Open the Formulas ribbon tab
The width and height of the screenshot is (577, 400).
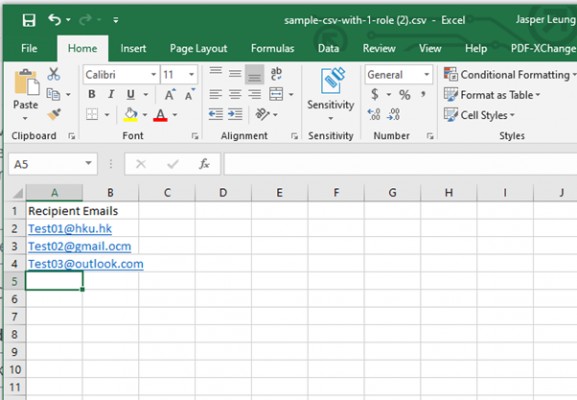(273, 48)
